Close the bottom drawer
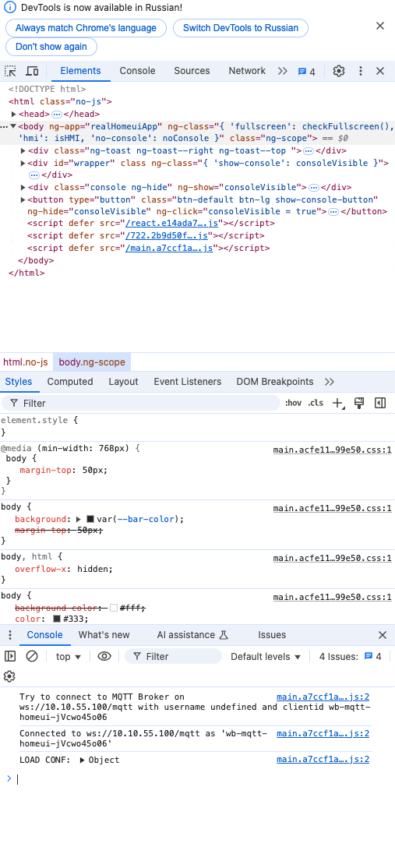 click(x=383, y=635)
